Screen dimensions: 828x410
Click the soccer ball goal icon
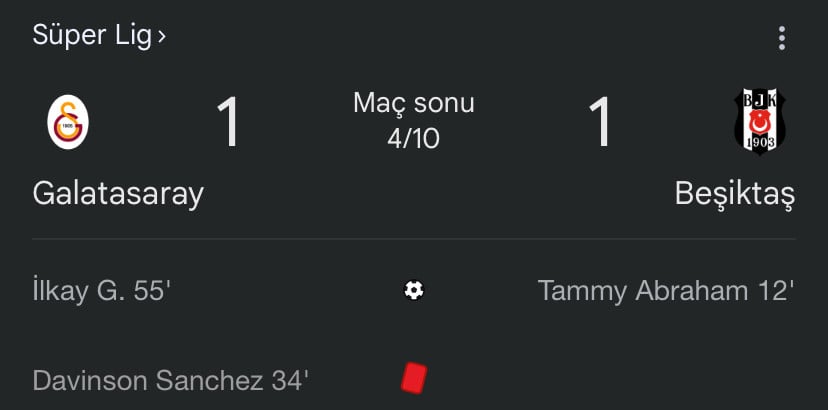(414, 290)
